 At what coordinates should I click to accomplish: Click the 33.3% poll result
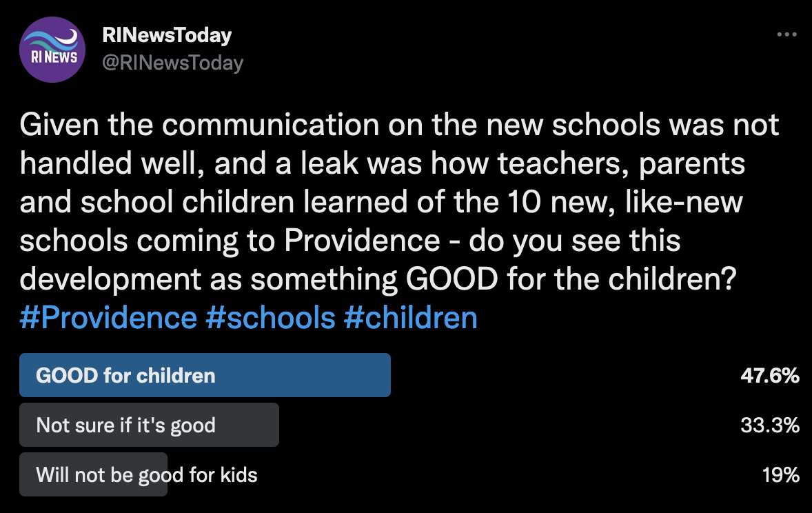point(770,425)
